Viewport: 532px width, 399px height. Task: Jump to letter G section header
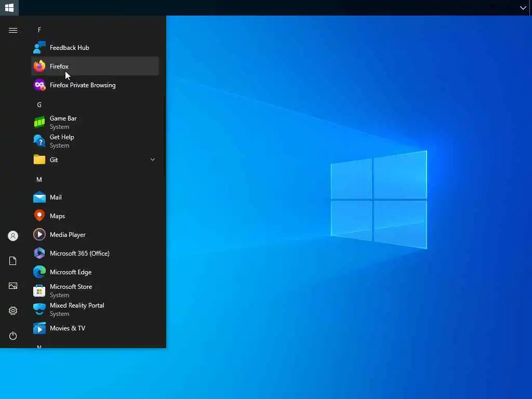pyautogui.click(x=39, y=105)
